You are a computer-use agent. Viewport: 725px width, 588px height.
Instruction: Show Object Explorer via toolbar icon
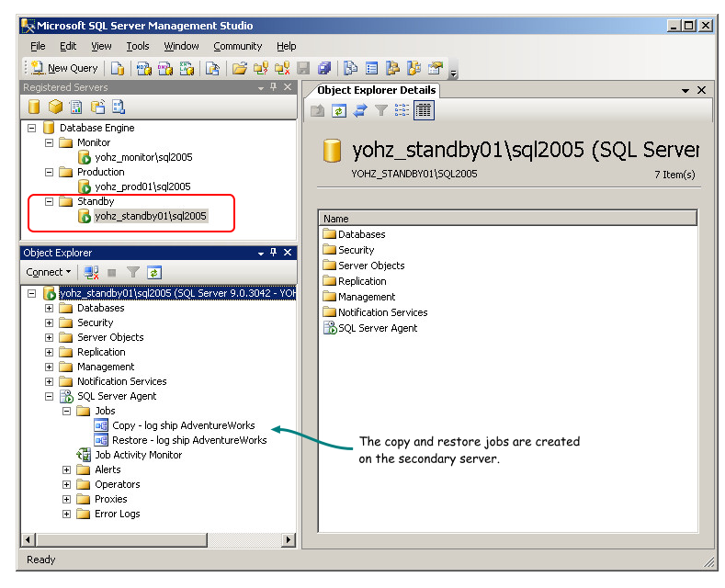click(393, 68)
